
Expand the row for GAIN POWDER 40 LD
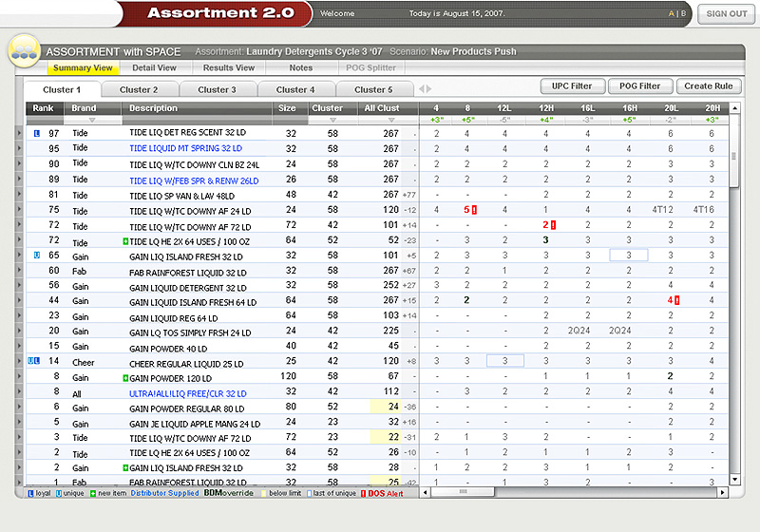[19, 346]
